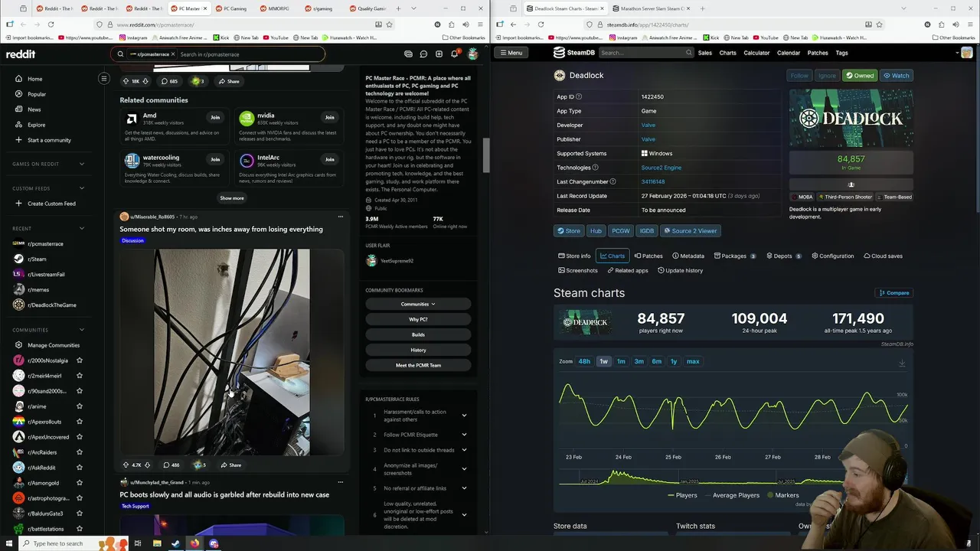
Task: Favorite r/ArcRaiders with its star icon
Action: [x=80, y=452]
